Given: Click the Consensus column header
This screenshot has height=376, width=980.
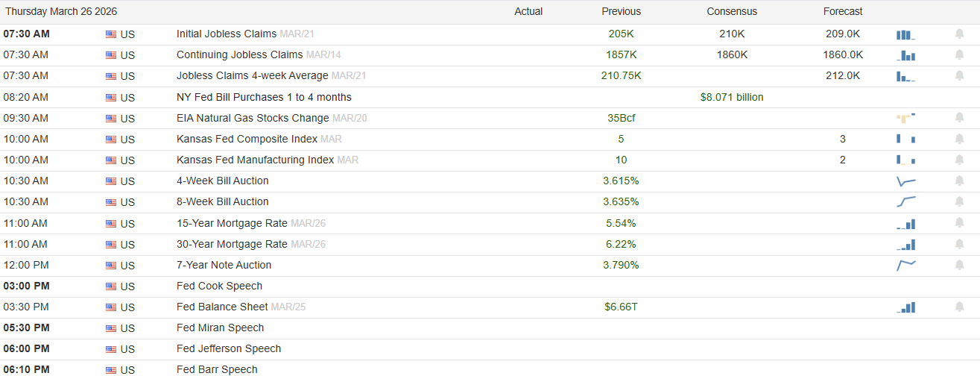Looking at the screenshot, I should pos(732,11).
